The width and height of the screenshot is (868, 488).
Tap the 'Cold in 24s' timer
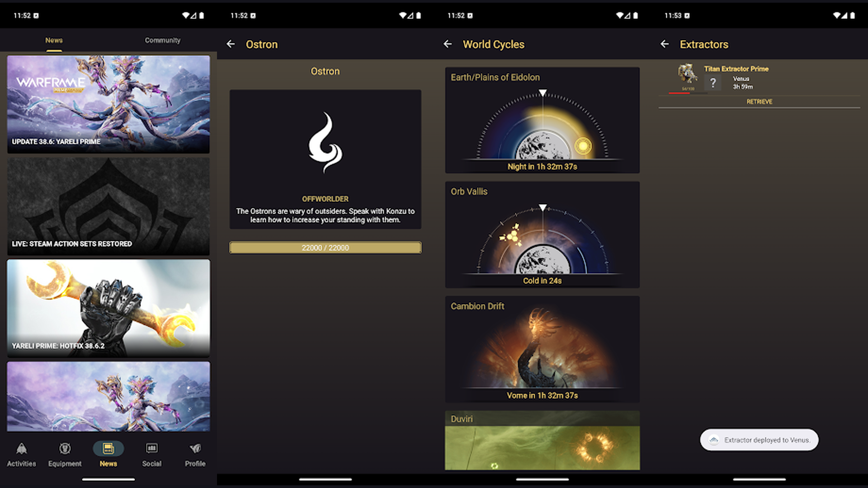point(542,281)
